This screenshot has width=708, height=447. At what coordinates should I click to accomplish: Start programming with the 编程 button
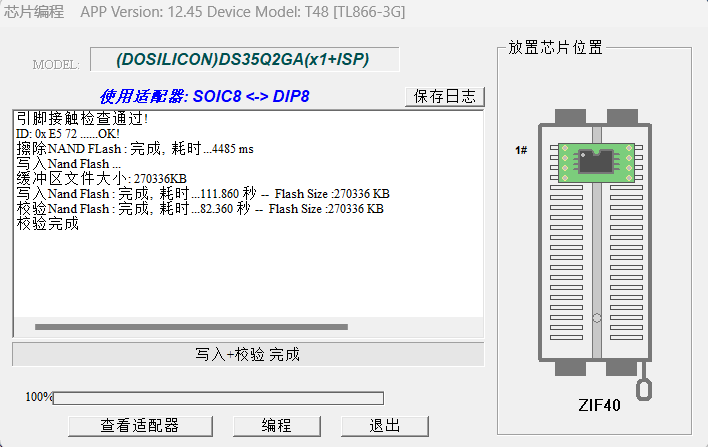[x=277, y=425]
